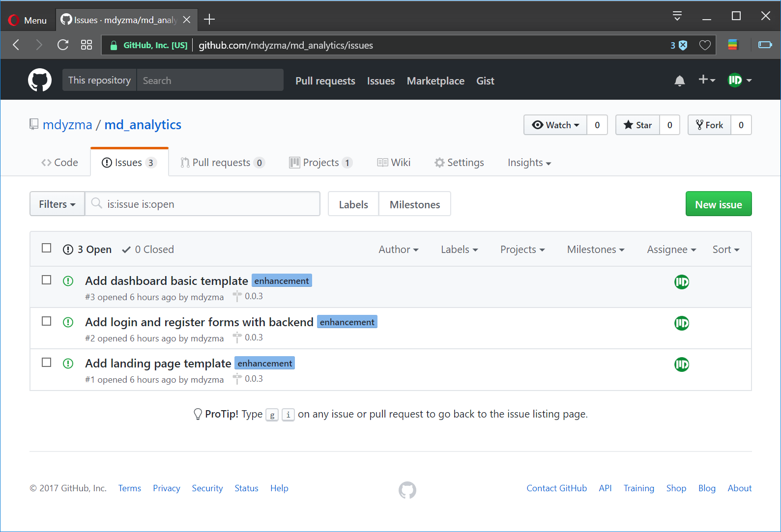Create a New issue
This screenshot has width=781, height=532.
point(719,204)
